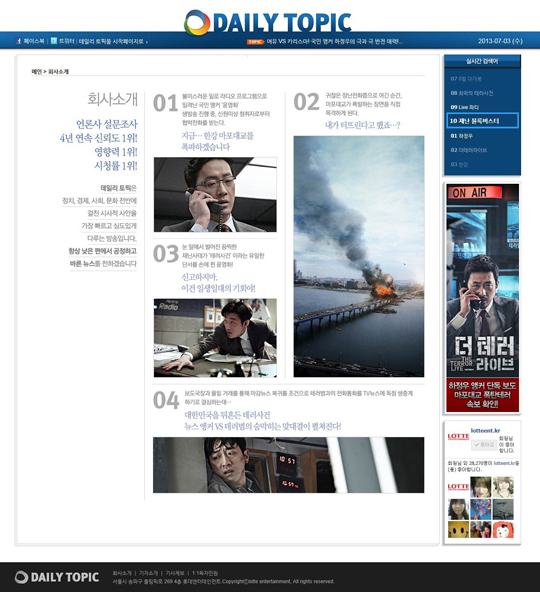Click headline 내가 터뜨린다고 했죠…?

(x=363, y=125)
